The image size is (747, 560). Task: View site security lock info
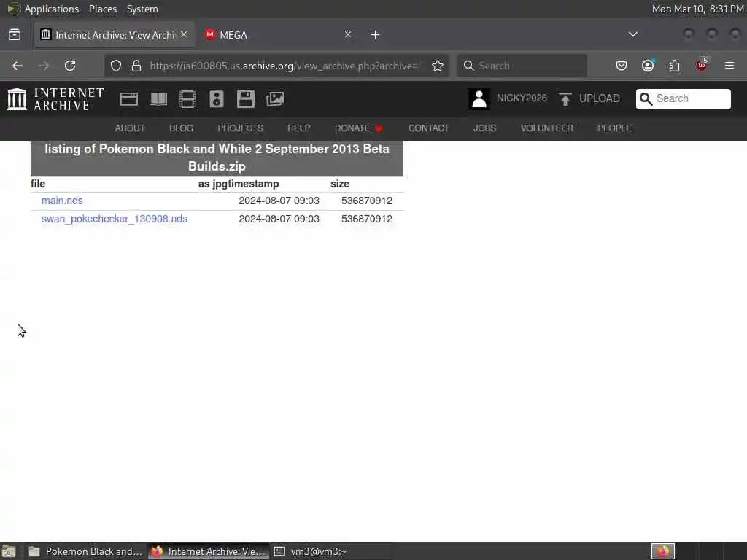point(136,66)
